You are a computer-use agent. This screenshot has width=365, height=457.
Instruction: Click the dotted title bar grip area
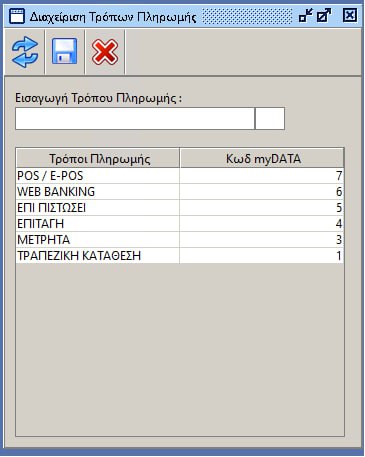(x=247, y=16)
